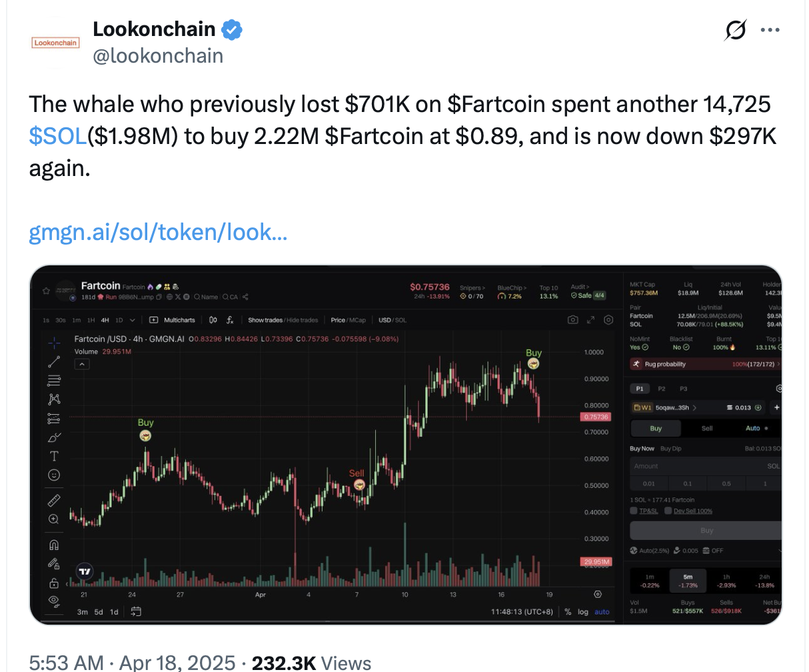The height and width of the screenshot is (672, 809).
Task: Switch to the Sell tab
Action: pos(707,428)
